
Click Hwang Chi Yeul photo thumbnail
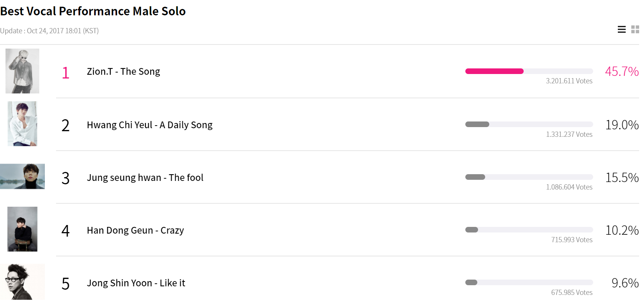[22, 124]
